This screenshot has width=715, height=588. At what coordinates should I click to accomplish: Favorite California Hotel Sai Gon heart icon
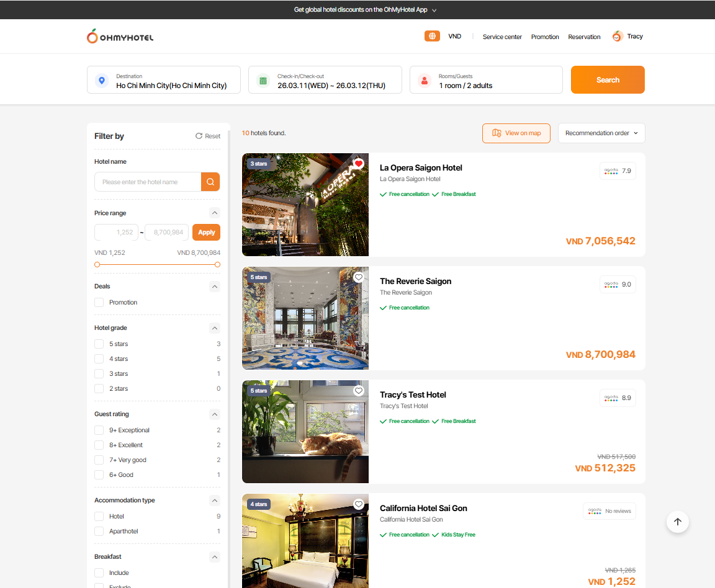359,504
